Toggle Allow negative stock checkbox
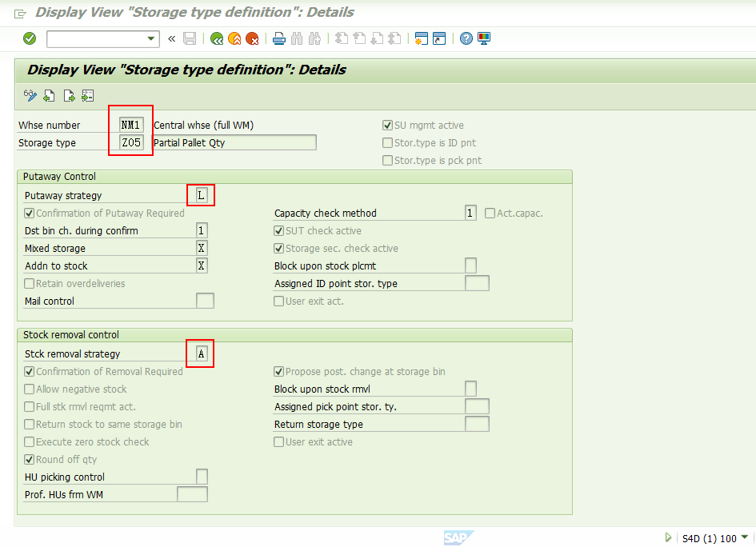Screen dimensions: 756x547 click(30, 389)
